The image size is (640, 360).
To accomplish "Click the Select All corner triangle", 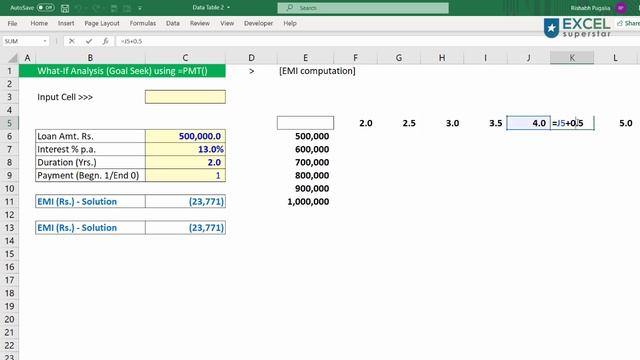I will tap(13, 58).
